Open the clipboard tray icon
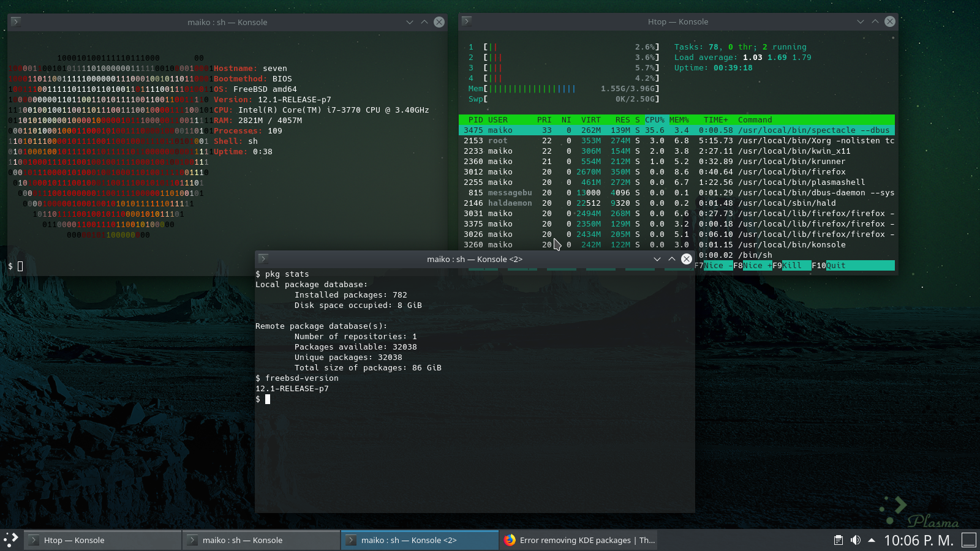Screen dimensions: 980x551 click(x=839, y=540)
